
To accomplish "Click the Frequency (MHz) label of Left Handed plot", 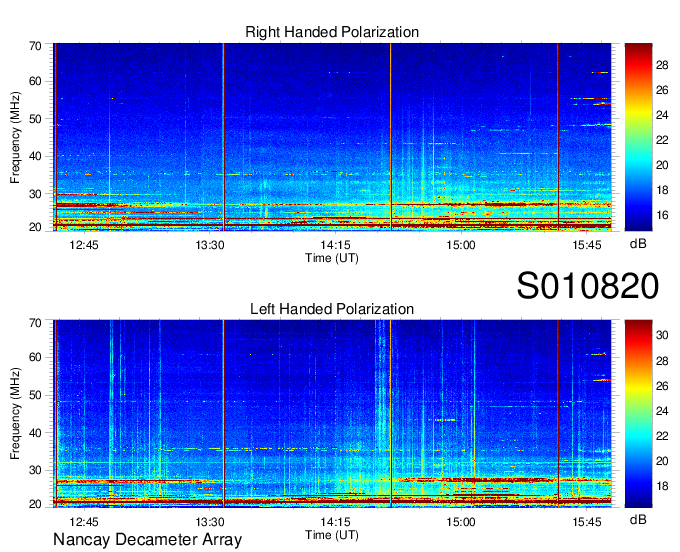I will pyautogui.click(x=15, y=414).
